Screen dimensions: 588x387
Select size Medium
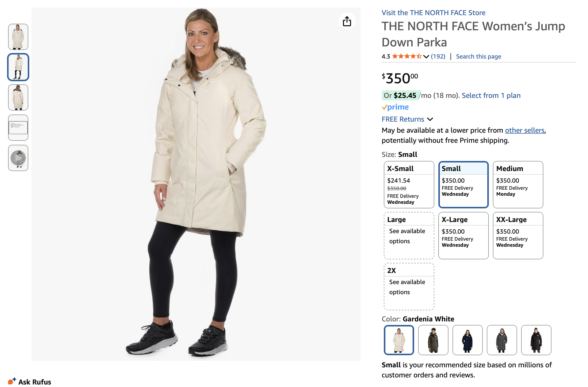(518, 185)
